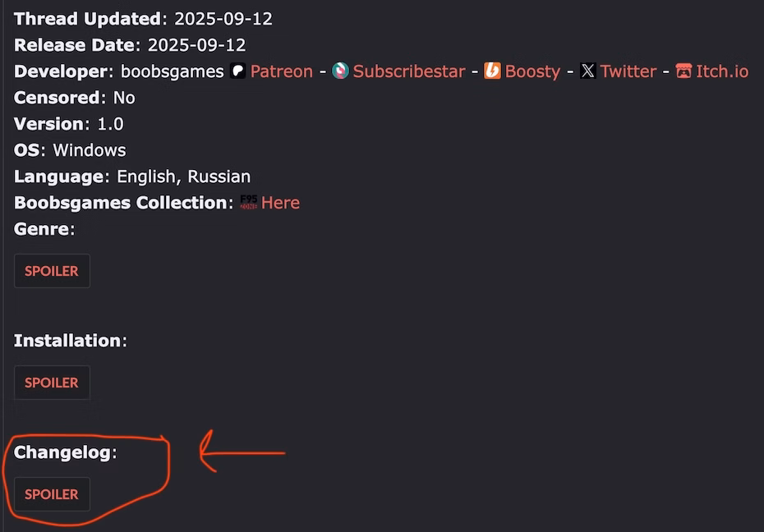Click the version number 1.0

coord(110,124)
